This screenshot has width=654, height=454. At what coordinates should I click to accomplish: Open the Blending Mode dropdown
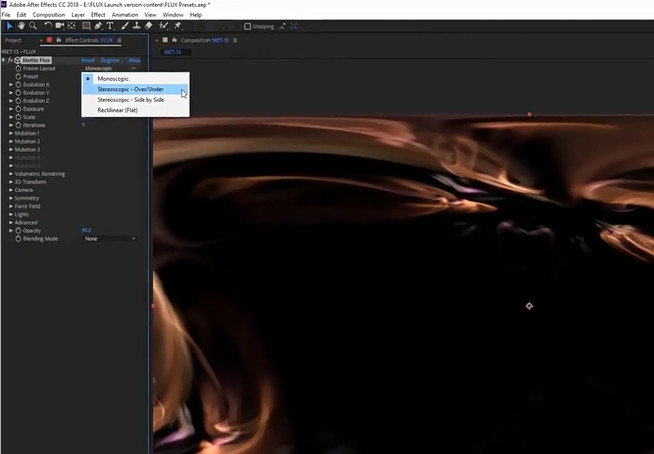point(109,239)
